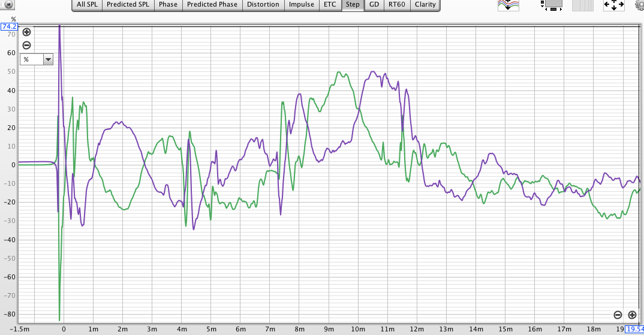Switch to the All SPL tab

tap(88, 5)
